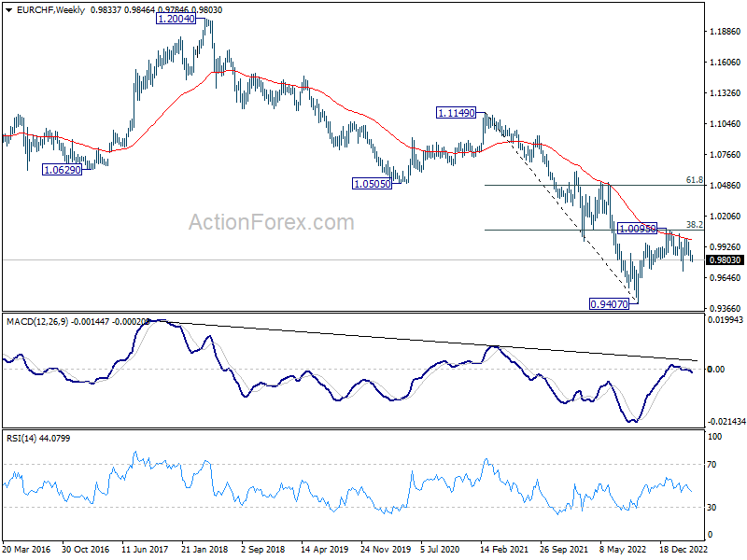Click the 1.06290 low price label

(62, 170)
